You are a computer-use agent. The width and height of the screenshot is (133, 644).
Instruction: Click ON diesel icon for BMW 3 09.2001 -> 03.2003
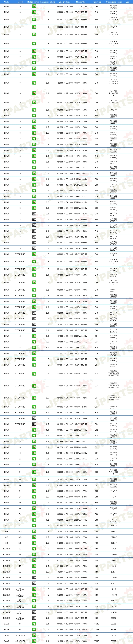click(34, 220)
